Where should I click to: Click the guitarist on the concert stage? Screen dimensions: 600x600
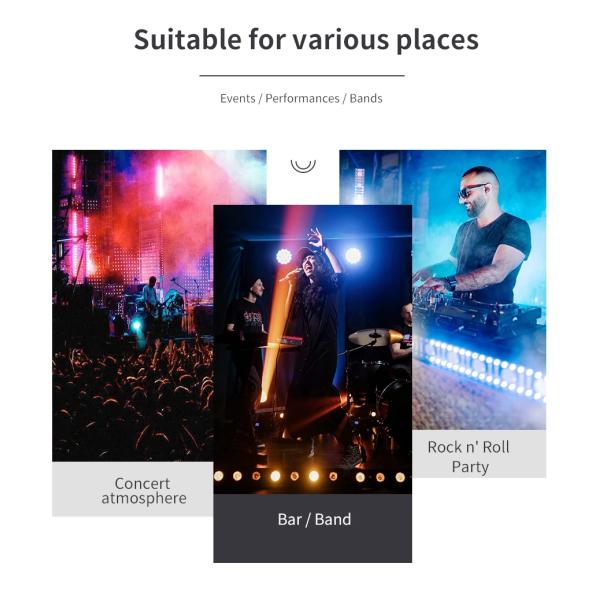click(x=151, y=295)
